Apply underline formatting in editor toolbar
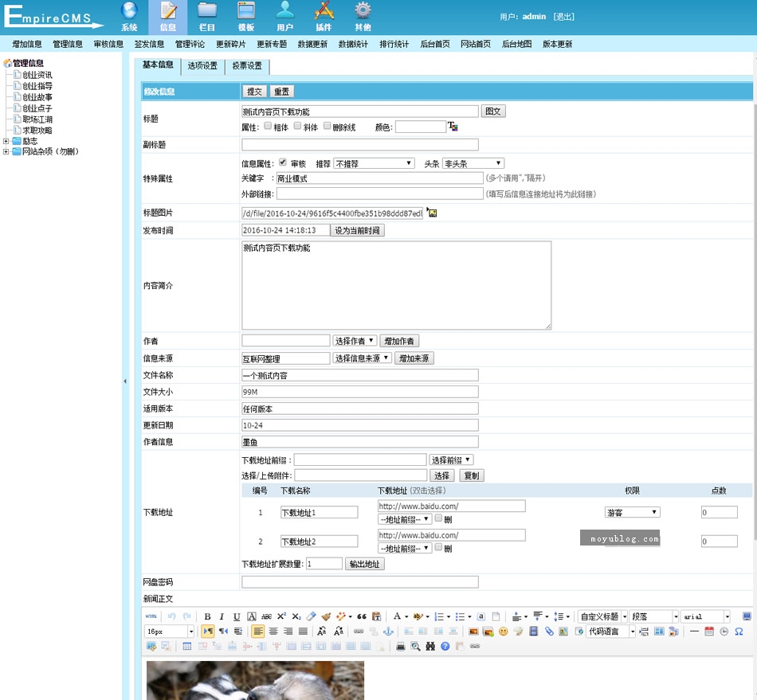 click(237, 616)
